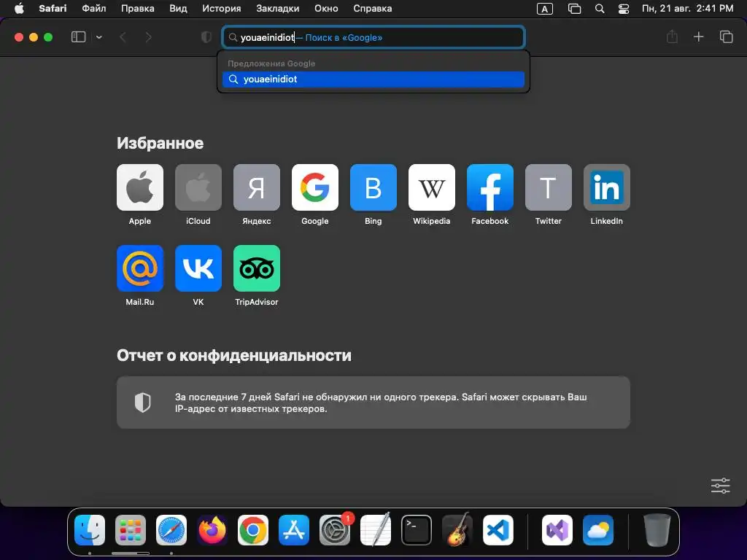Screen dimensions: 747x560
Task: Click the share button in toolbar
Action: click(672, 36)
